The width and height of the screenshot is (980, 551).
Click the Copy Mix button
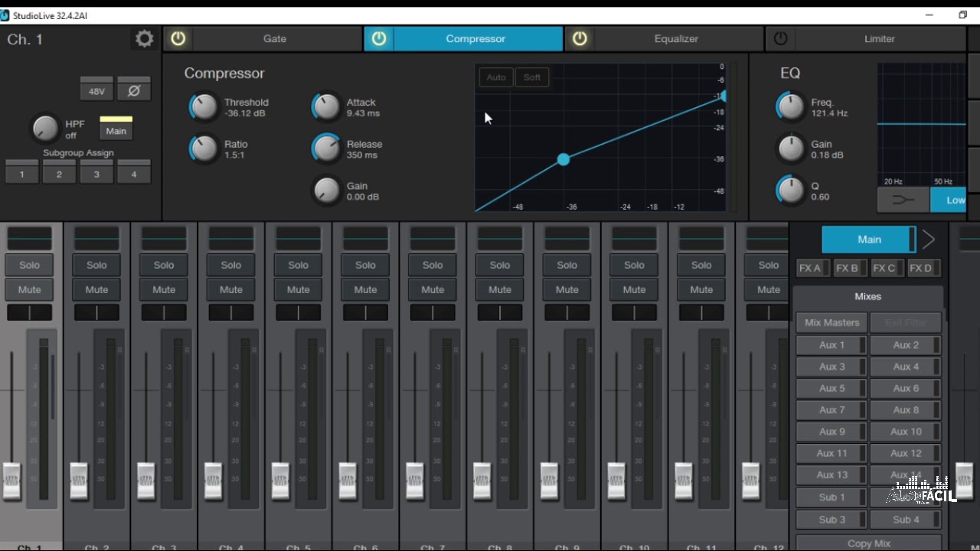[868, 543]
